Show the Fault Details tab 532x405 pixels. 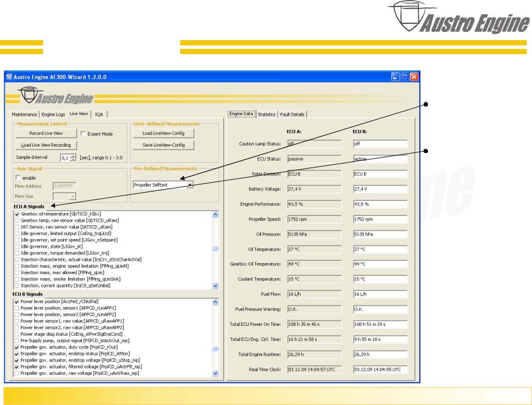(292, 115)
